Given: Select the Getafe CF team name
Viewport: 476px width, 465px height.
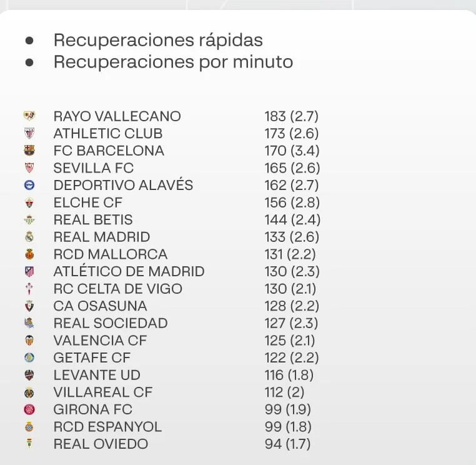Looking at the screenshot, I should coord(91,358).
